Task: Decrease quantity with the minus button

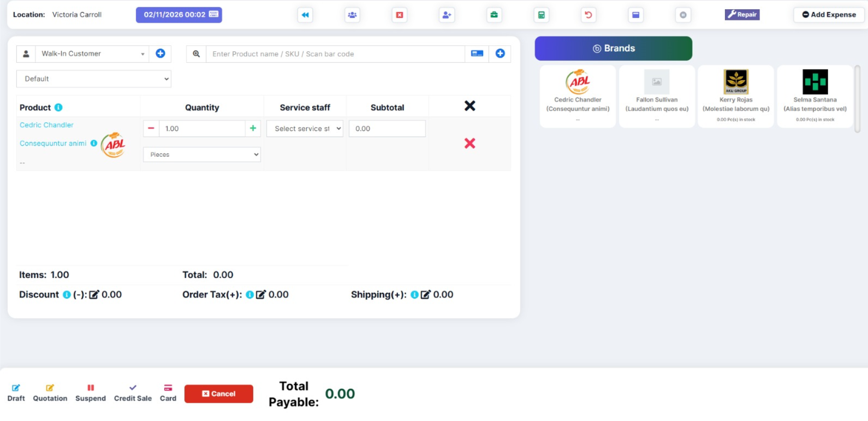Action: coord(151,128)
